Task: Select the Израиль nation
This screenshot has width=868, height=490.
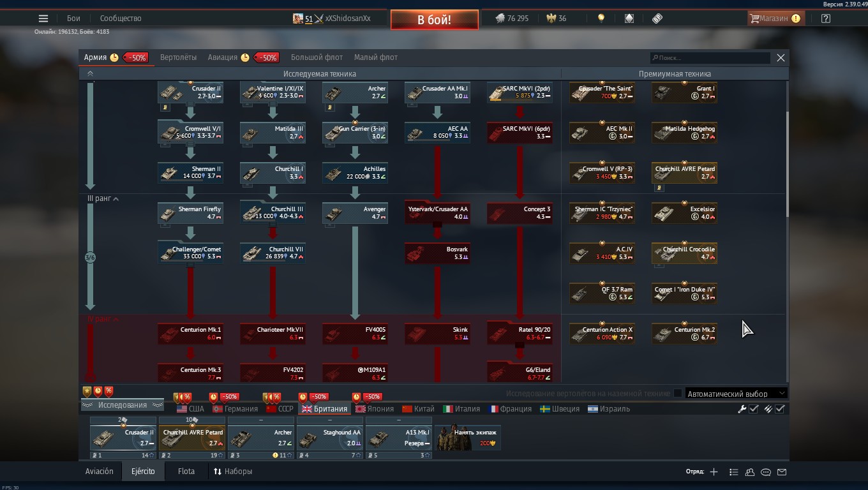Action: click(609, 409)
